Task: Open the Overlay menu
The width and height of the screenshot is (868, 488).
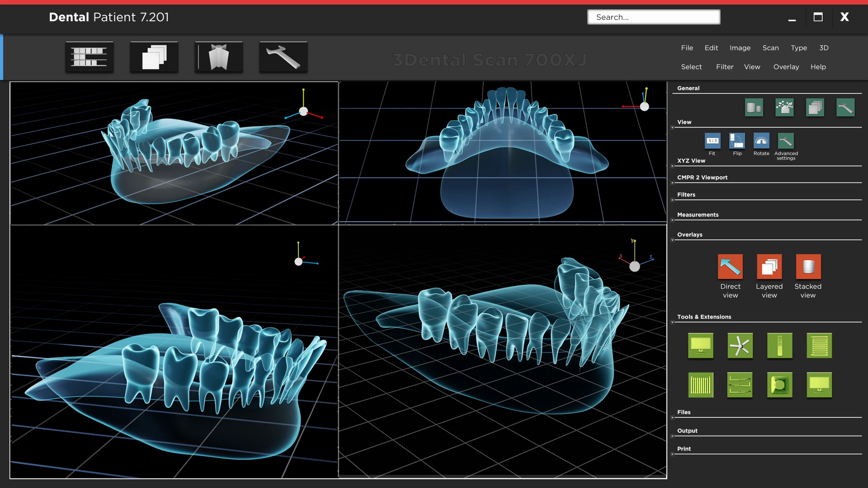Action: pyautogui.click(x=786, y=67)
